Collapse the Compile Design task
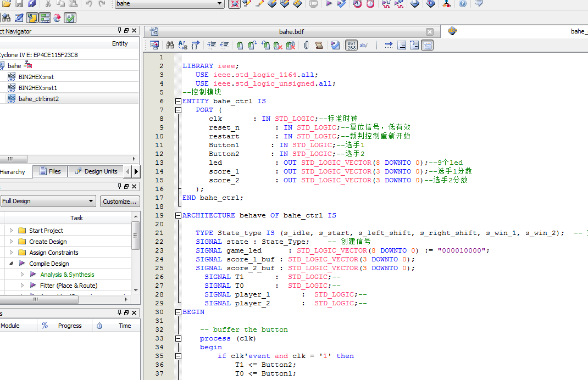Screen dimensions: 588x380 point(11,263)
